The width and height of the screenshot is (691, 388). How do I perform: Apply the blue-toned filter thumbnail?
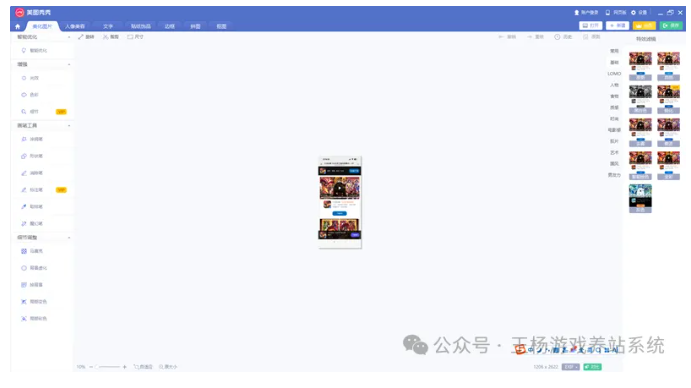[640, 198]
